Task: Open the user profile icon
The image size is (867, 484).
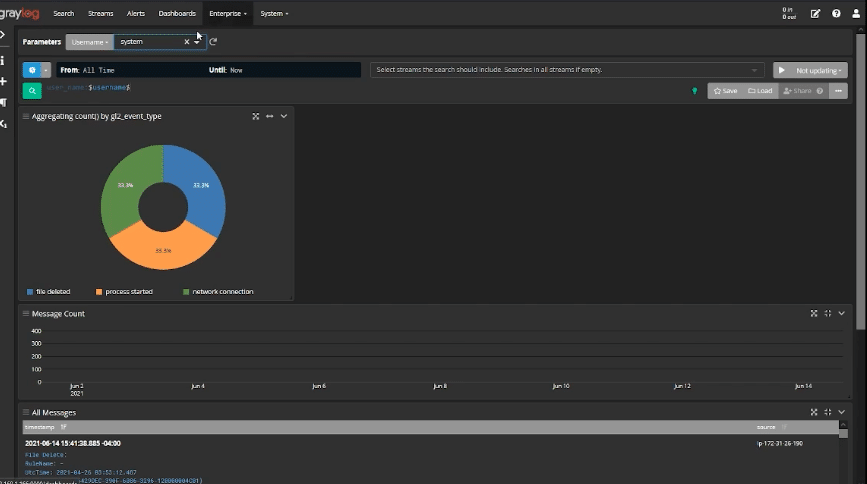Action: [855, 14]
